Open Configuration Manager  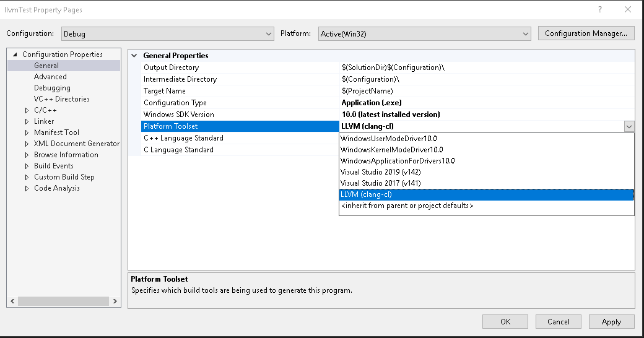tap(586, 33)
